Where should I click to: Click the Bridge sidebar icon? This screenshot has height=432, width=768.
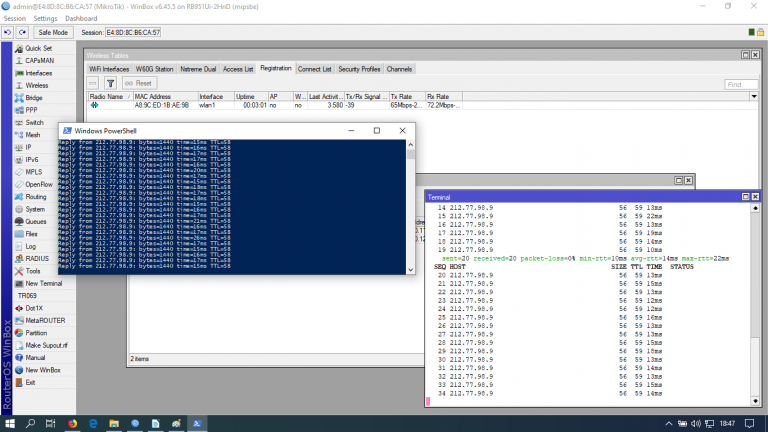[21, 98]
